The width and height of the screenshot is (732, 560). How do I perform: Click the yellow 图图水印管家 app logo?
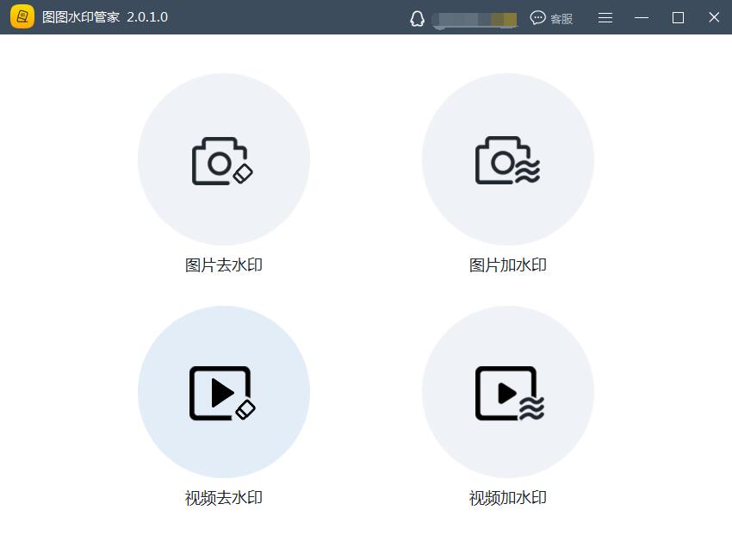point(22,17)
